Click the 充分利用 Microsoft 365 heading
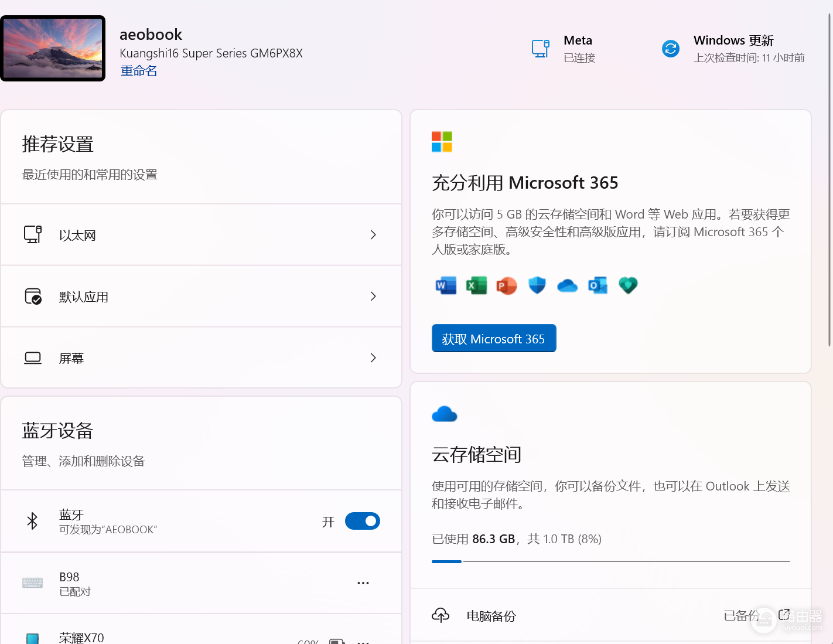Screen dimensions: 833x644 (x=525, y=183)
